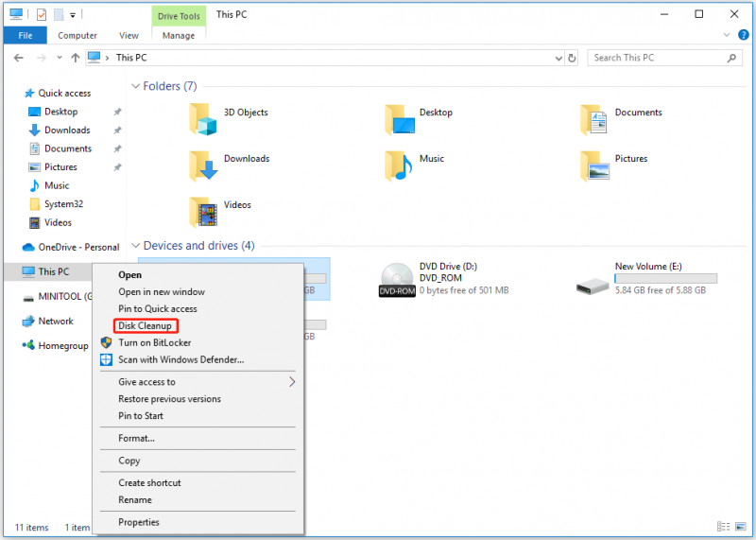Click the Back navigation arrow
756x540 pixels.
(18, 58)
